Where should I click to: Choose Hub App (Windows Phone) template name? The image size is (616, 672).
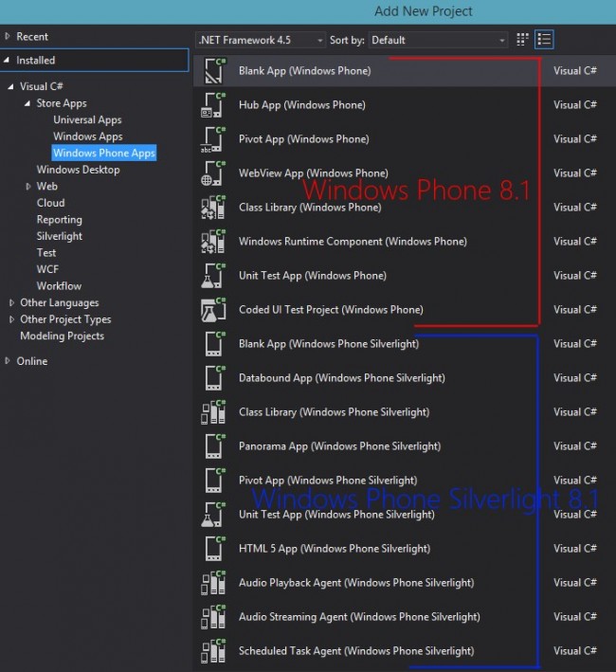(x=302, y=105)
